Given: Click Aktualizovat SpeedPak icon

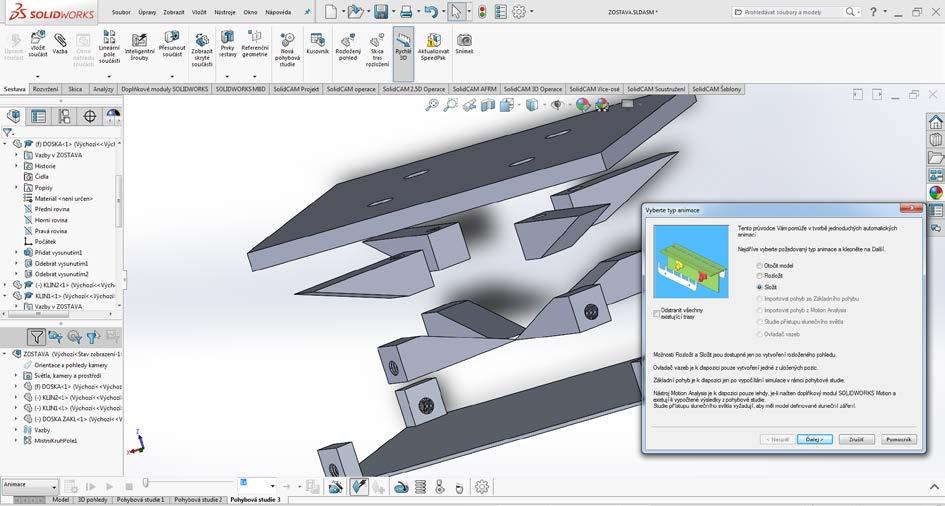Looking at the screenshot, I should click(433, 47).
